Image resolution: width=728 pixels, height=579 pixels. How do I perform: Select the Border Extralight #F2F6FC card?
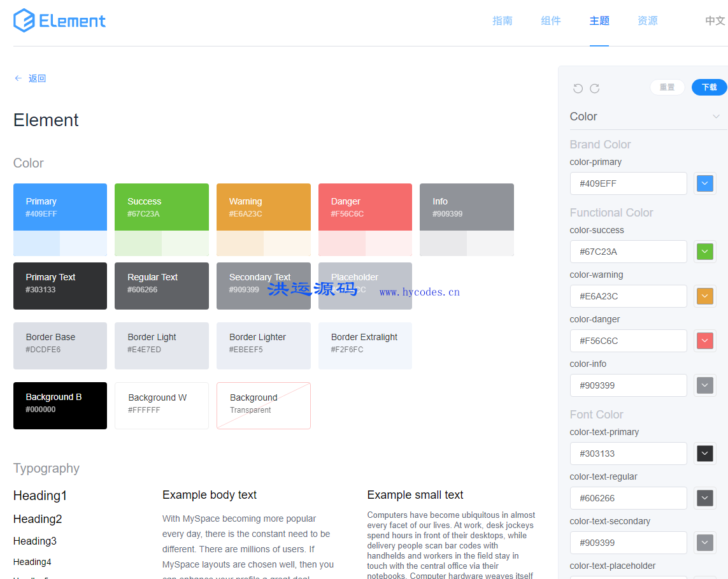(x=365, y=346)
